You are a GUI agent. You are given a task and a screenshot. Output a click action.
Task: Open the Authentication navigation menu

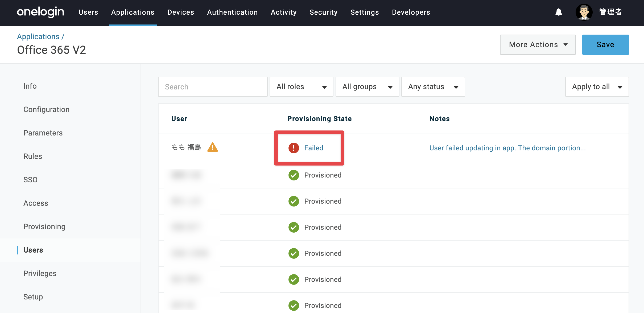pyautogui.click(x=232, y=12)
